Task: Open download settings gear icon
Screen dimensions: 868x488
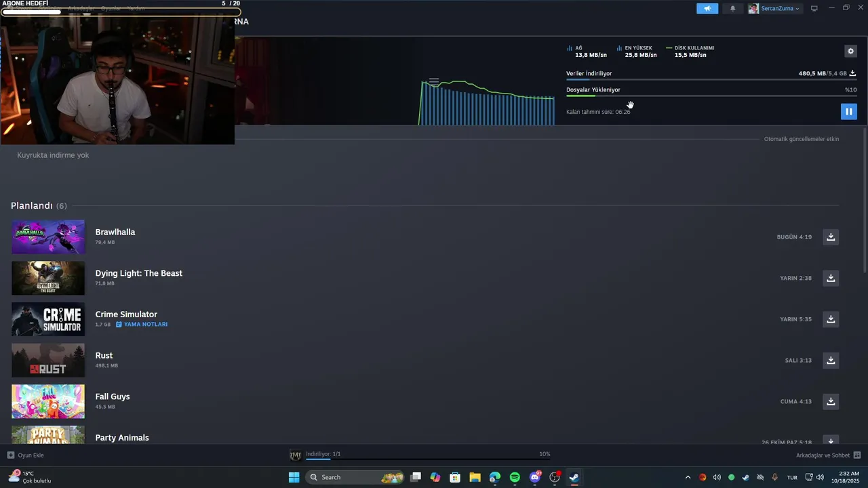Action: [x=850, y=51]
